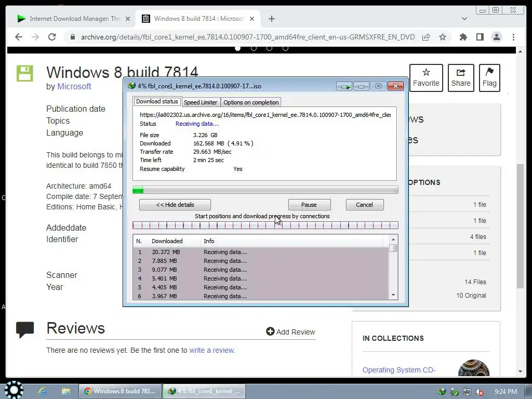Select connection row 3 with 9.077 MB
This screenshot has width=532, height=399.
point(261,270)
